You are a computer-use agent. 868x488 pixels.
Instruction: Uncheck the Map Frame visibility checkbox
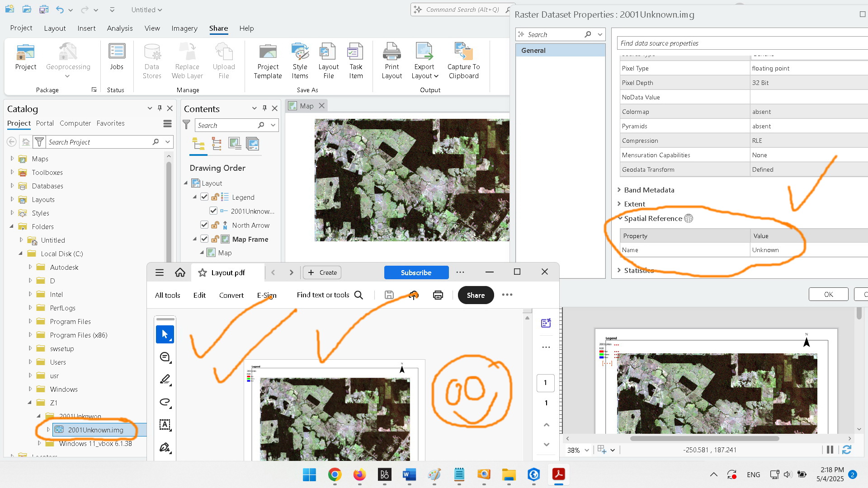click(204, 239)
